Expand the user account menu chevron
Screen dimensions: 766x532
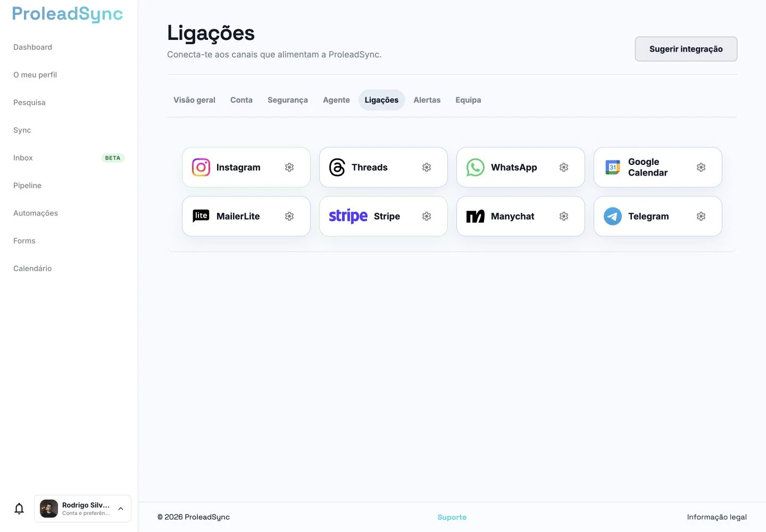pos(121,509)
